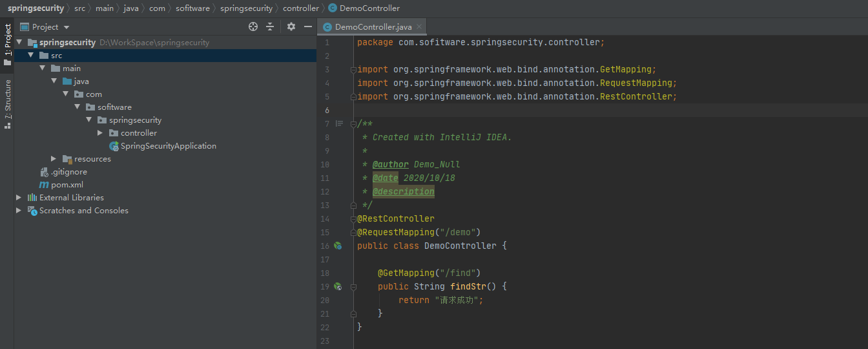Screen dimensions: 868x349
Task: Toggle the Structure side tool window
Action: 7,103
